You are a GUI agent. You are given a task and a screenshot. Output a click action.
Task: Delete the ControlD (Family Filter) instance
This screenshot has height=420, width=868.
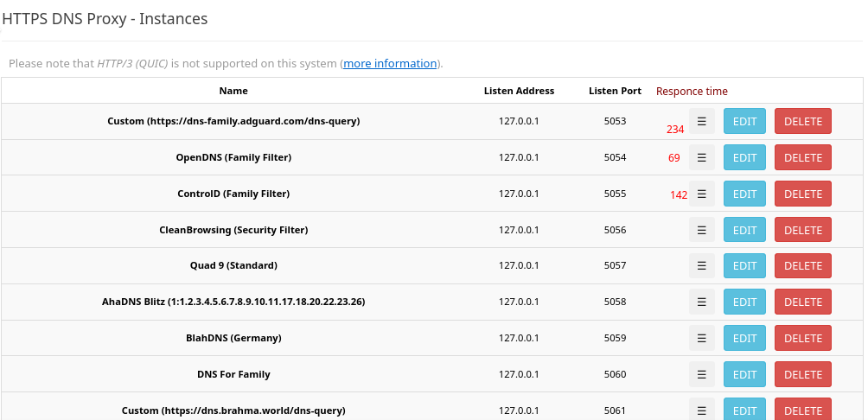click(802, 194)
